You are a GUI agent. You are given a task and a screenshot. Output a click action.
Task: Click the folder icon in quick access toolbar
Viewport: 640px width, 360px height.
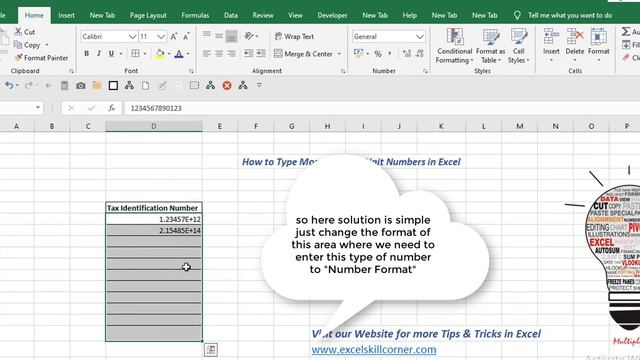(97, 85)
